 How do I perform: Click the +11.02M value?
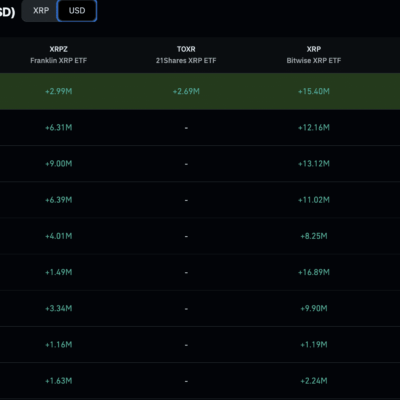point(314,200)
